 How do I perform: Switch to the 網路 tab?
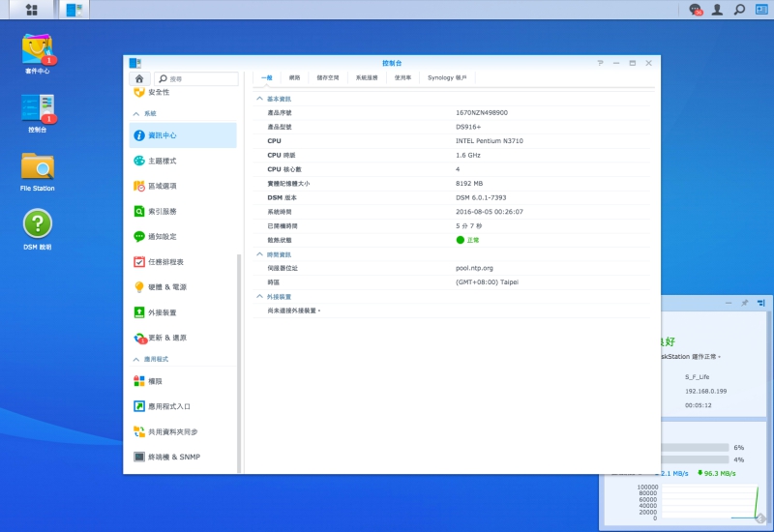coord(295,78)
